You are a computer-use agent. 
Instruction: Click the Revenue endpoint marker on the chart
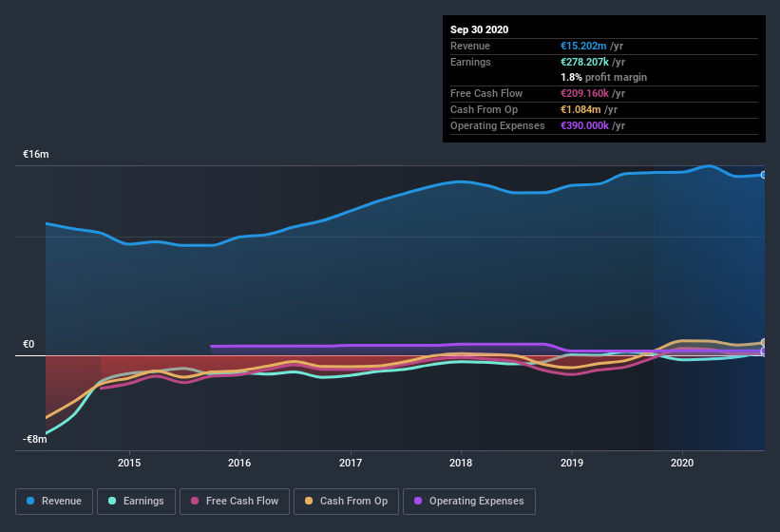point(763,175)
